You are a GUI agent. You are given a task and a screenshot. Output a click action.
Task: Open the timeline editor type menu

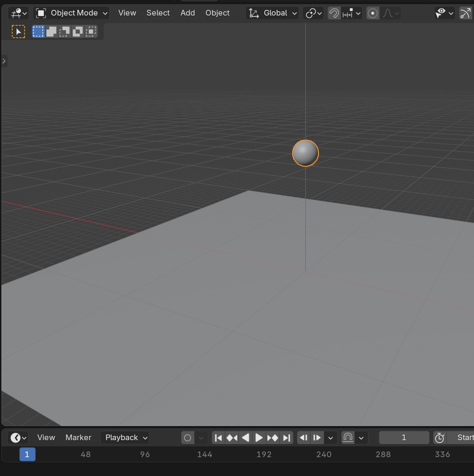[18, 438]
